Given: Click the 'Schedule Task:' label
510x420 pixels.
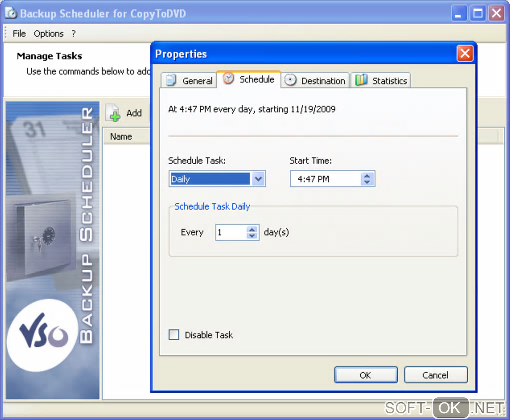Looking at the screenshot, I should coord(197,160).
